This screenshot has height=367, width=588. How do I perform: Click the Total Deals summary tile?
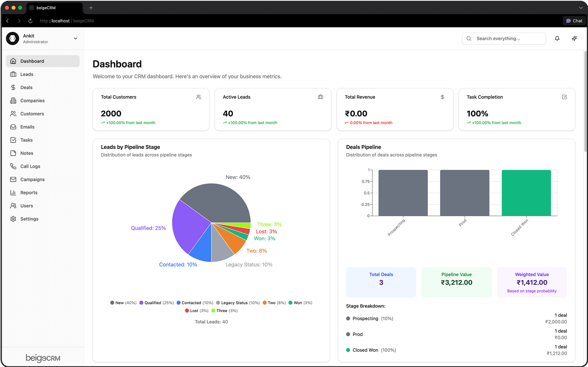click(x=381, y=282)
